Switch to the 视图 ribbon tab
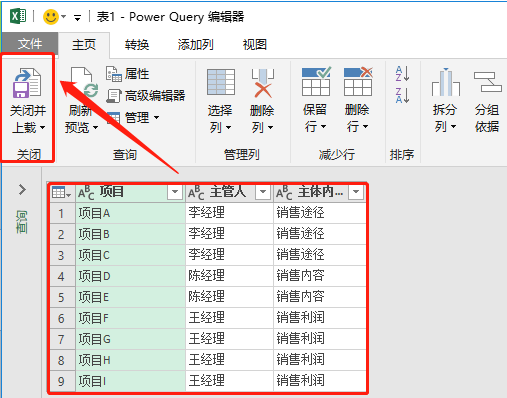This screenshot has width=507, height=398. click(255, 44)
